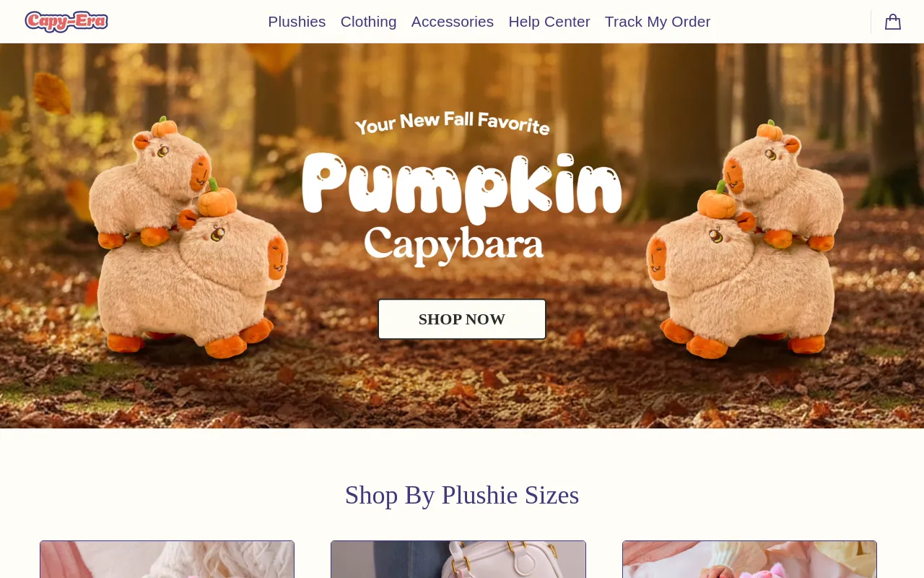Click the Capy-Era logo
This screenshot has height=578, width=924.
pyautogui.click(x=66, y=22)
